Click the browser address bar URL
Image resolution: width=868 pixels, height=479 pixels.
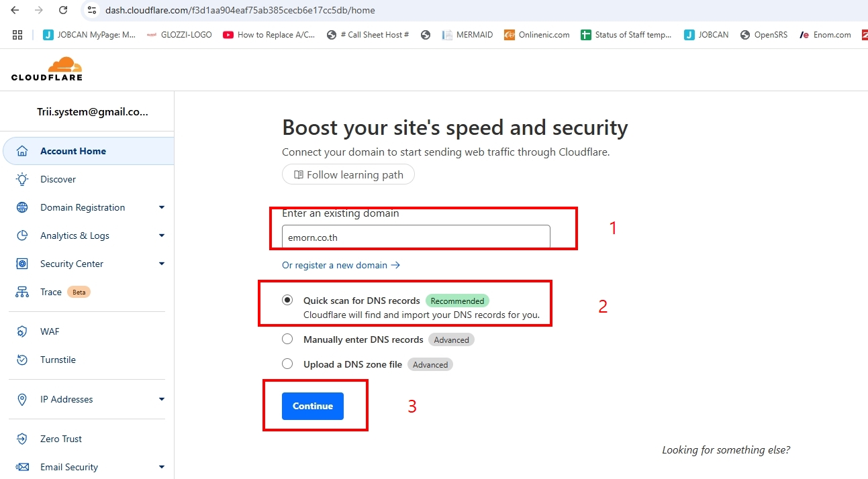point(240,10)
